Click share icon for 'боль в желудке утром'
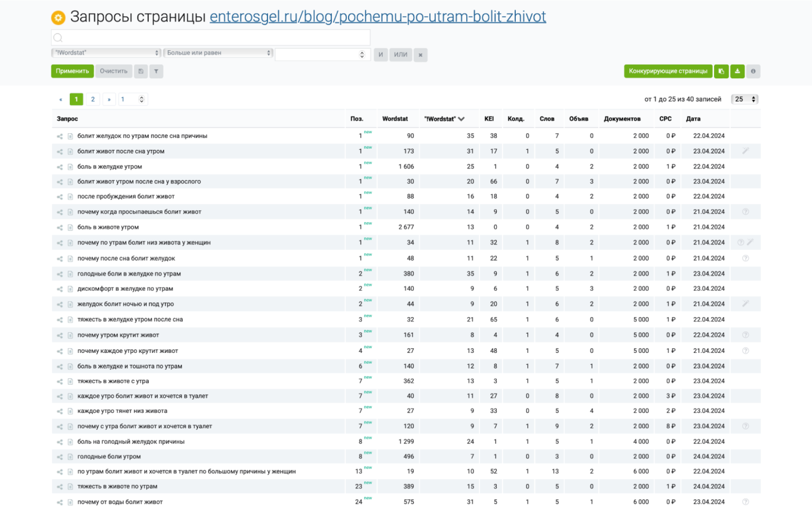This screenshot has width=812, height=525. [60, 167]
